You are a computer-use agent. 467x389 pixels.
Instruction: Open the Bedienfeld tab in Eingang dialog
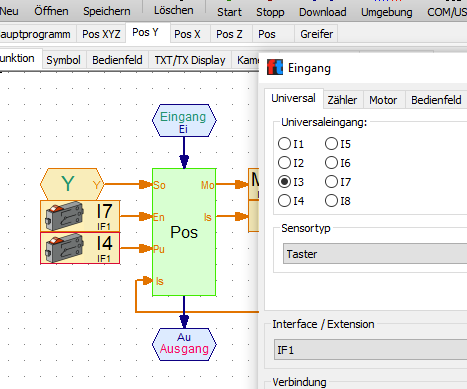pos(436,100)
